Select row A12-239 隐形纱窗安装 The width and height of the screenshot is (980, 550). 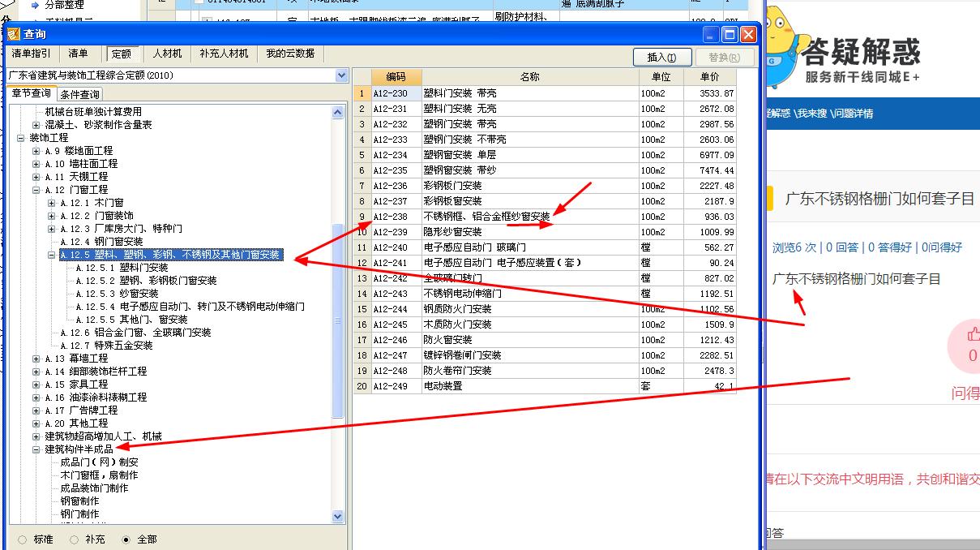[546, 232]
